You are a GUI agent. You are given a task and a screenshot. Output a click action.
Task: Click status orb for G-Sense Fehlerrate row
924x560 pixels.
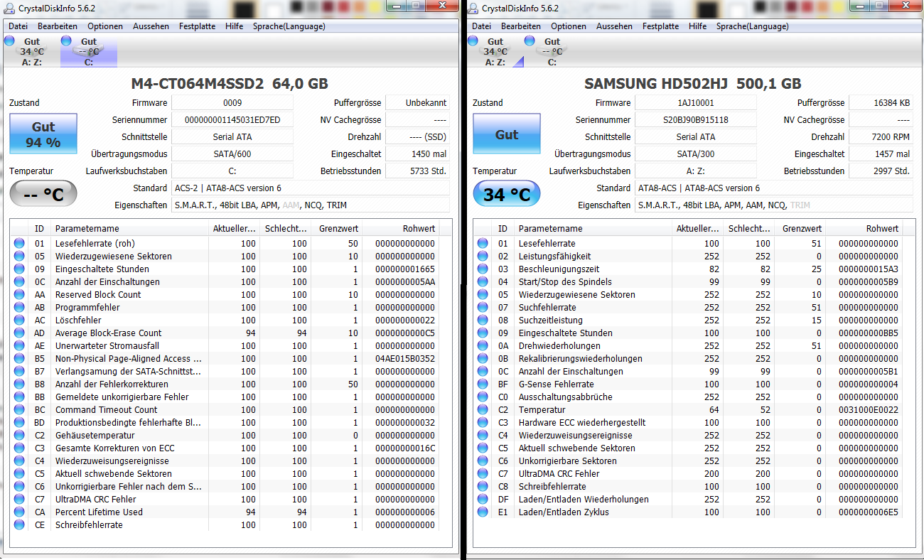(x=483, y=384)
